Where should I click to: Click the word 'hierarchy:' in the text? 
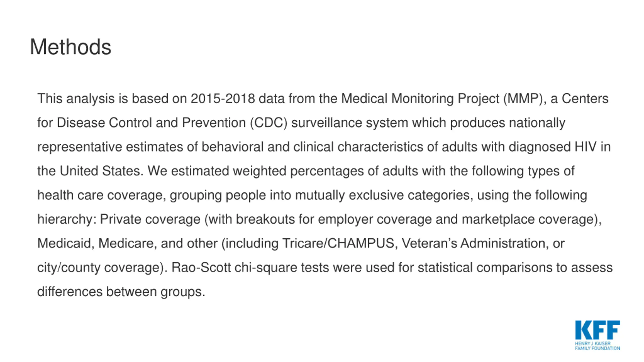pos(67,219)
